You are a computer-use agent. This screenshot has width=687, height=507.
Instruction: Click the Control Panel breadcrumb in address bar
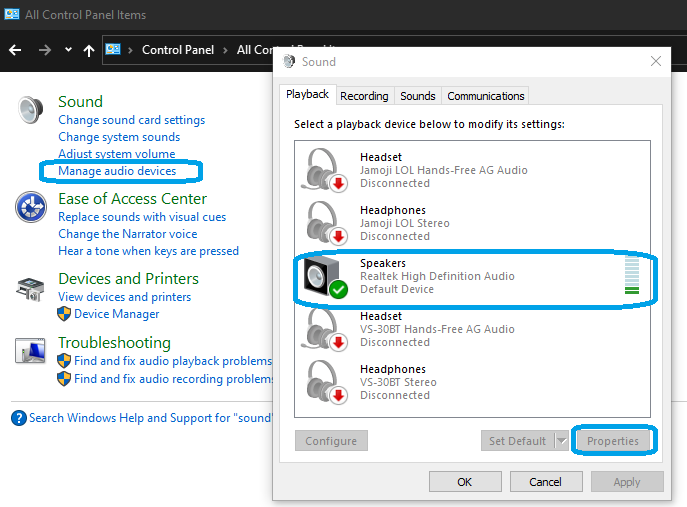[x=178, y=50]
